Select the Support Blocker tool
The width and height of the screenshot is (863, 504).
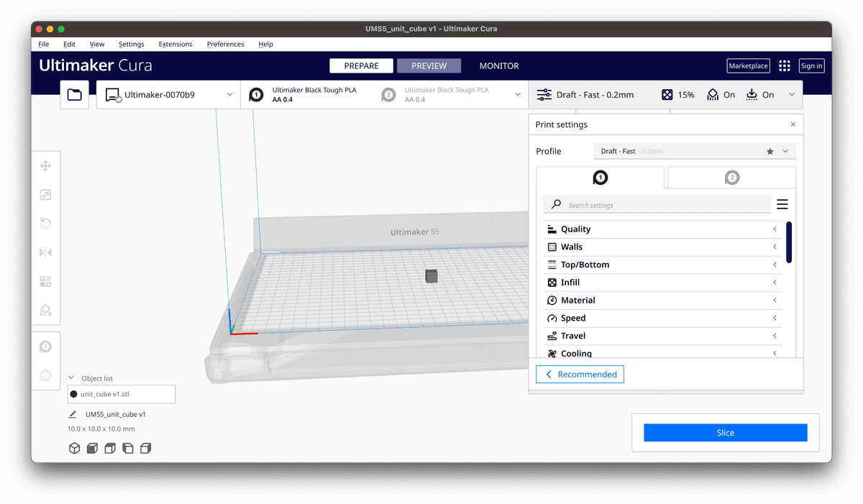[x=45, y=310]
